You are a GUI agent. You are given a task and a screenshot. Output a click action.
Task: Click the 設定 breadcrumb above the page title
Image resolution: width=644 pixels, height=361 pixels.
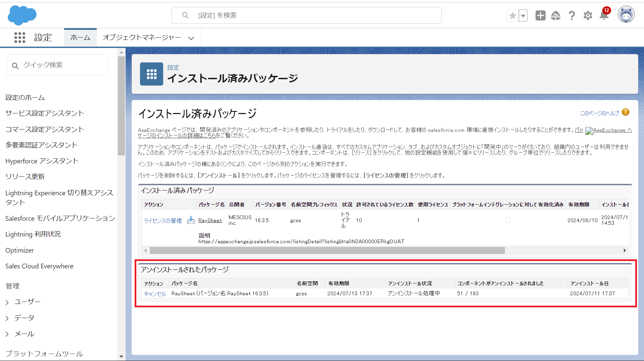[173, 67]
